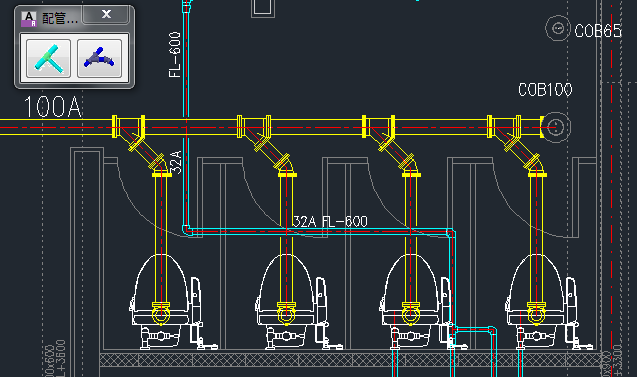This screenshot has height=377, width=637.
Task: Click the vertical FL-600 text label
Action: [x=174, y=54]
